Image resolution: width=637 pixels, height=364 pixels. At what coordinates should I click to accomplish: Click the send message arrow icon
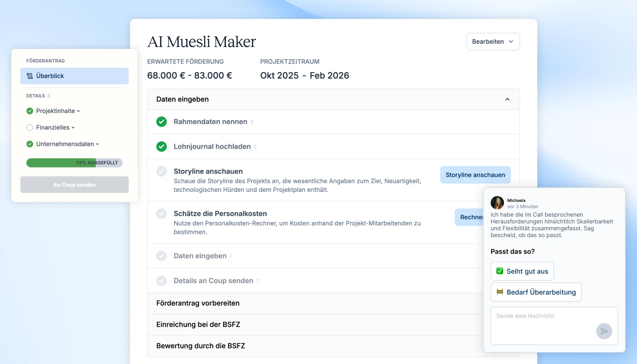604,331
